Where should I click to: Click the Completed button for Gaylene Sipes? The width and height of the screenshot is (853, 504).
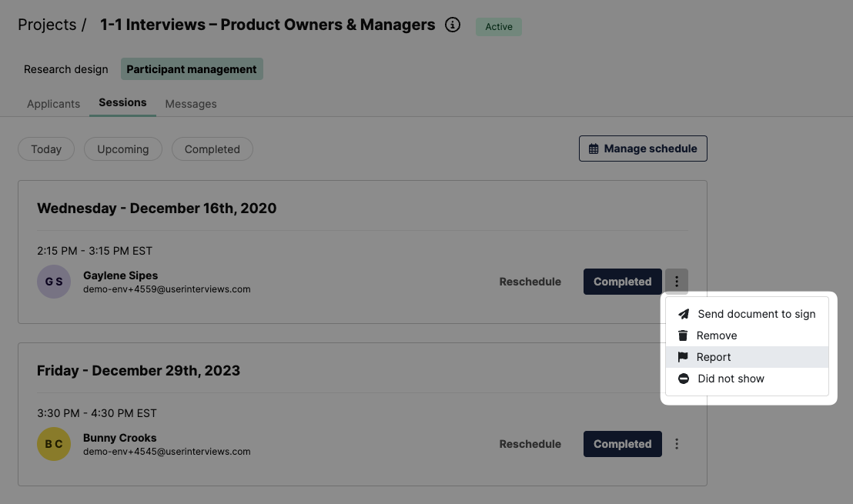[x=622, y=282]
